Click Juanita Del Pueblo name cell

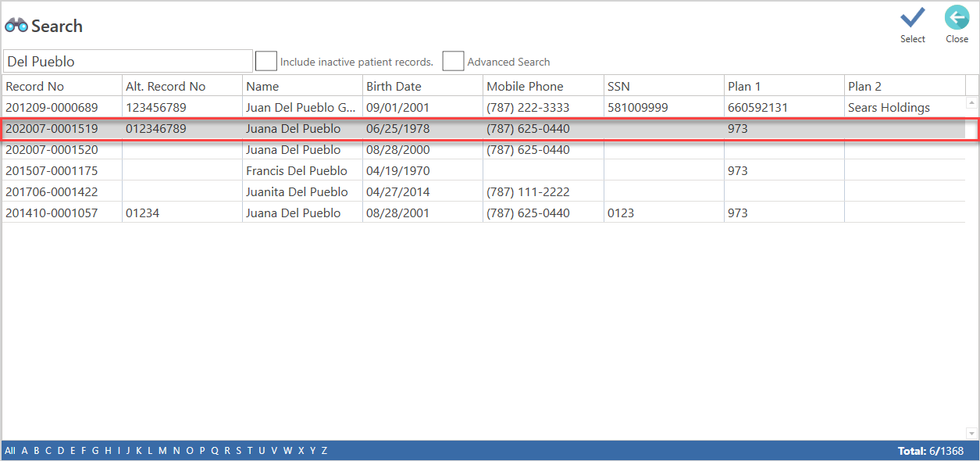point(302,191)
